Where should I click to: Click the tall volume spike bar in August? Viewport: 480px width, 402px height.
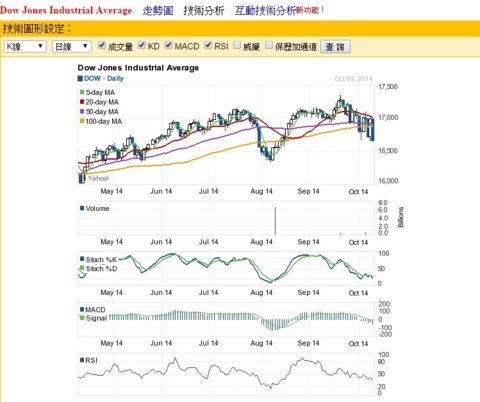click(x=275, y=221)
